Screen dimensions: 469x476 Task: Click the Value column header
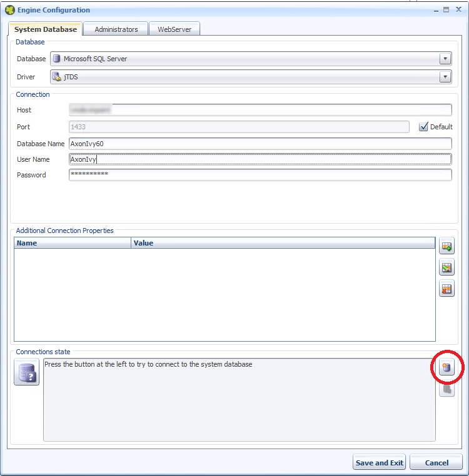point(283,243)
